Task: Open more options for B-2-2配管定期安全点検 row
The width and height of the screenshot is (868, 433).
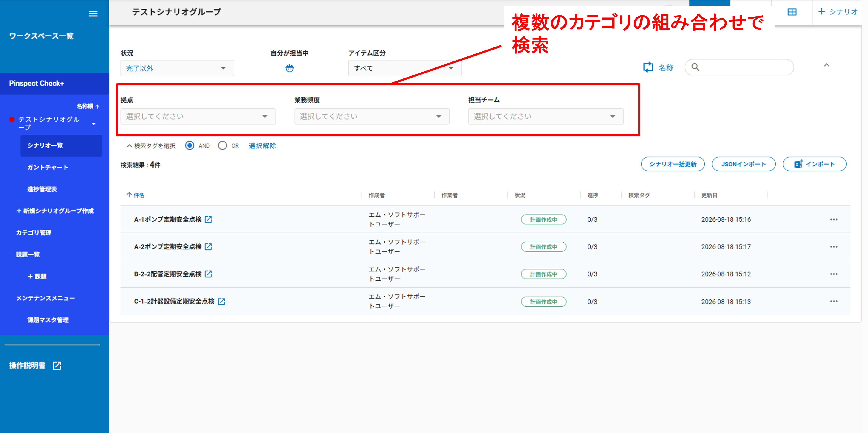Action: click(834, 274)
